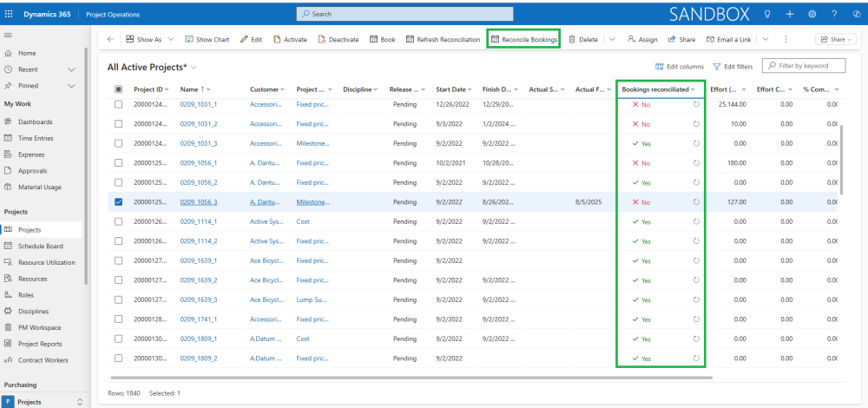Screen dimensions: 868x408
Task: Click the back arrow in command bar
Action: 110,39
